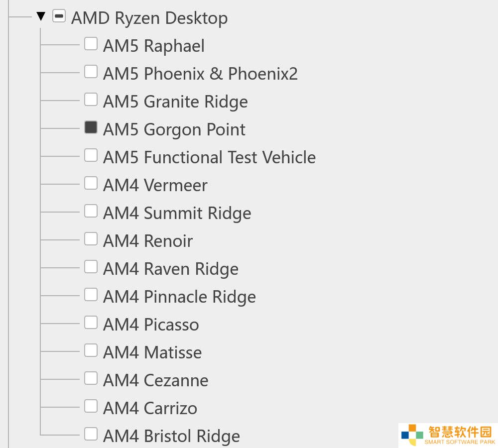
Task: Tick the AM5 Granite Ridge checkbox
Action: click(91, 100)
